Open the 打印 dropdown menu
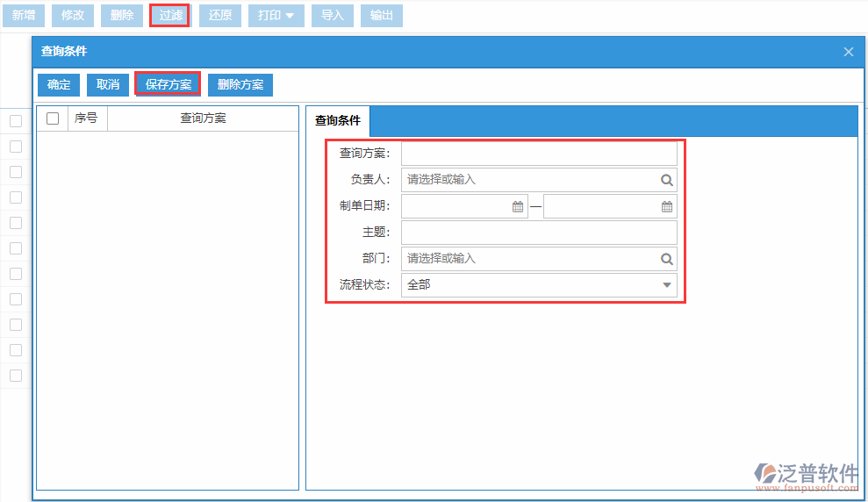 tap(276, 16)
